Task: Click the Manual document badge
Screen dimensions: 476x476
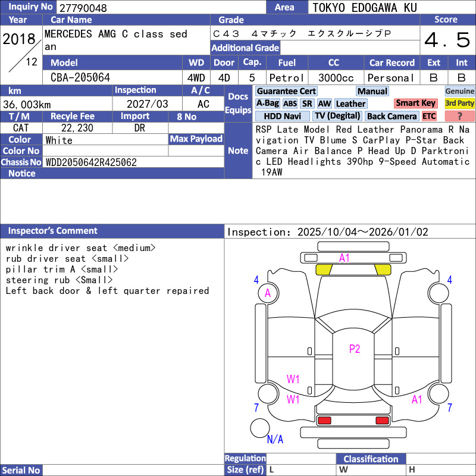Action: tap(372, 91)
